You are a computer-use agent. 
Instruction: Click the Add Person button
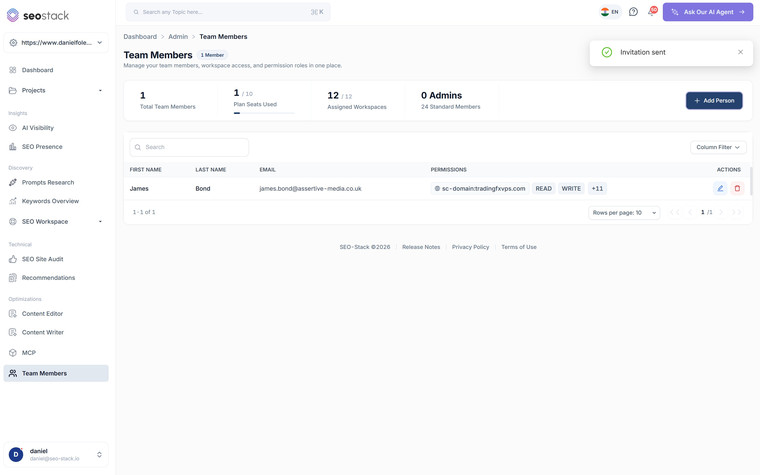click(x=714, y=101)
